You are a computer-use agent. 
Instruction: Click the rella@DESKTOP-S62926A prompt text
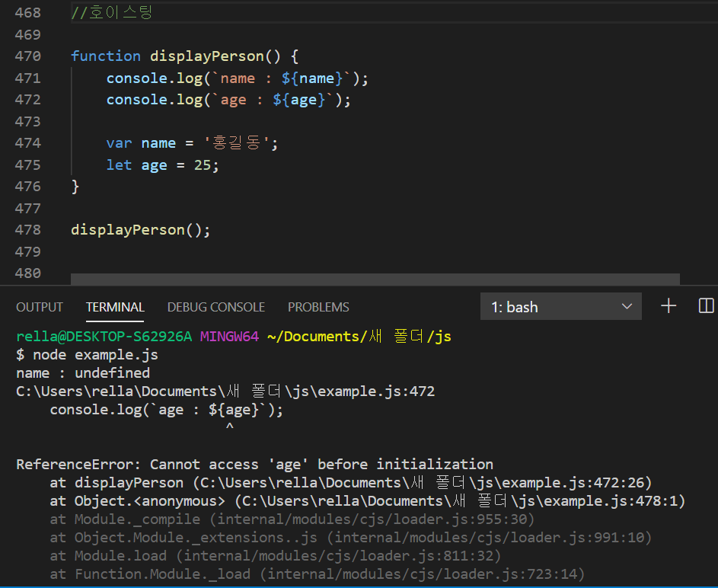tap(104, 337)
